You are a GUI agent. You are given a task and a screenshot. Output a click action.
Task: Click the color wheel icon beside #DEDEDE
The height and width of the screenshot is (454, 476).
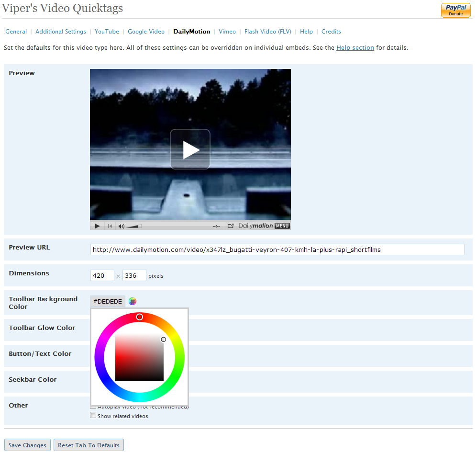click(x=133, y=301)
